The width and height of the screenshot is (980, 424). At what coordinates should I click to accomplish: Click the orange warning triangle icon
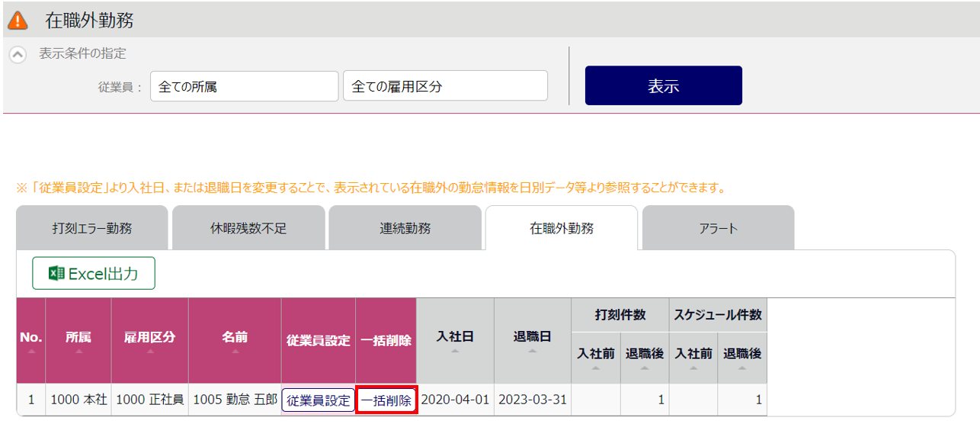click(18, 21)
